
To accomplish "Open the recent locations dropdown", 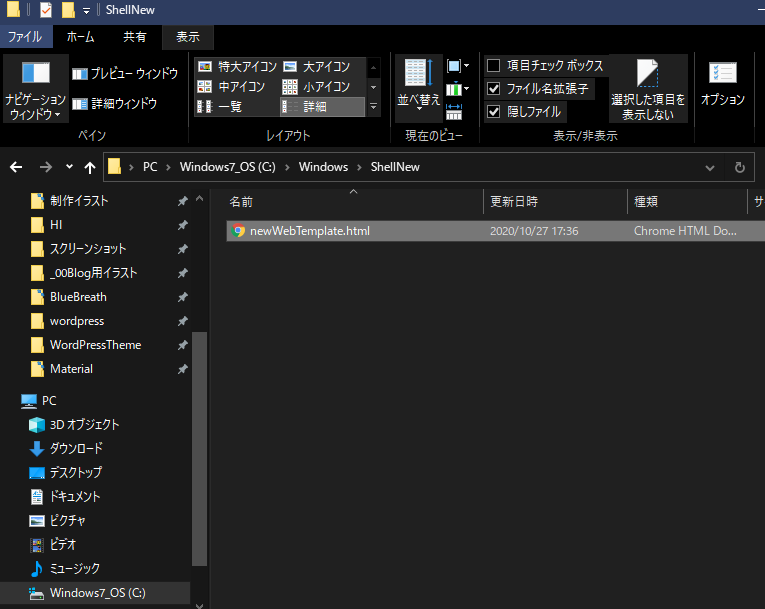I will (69, 167).
